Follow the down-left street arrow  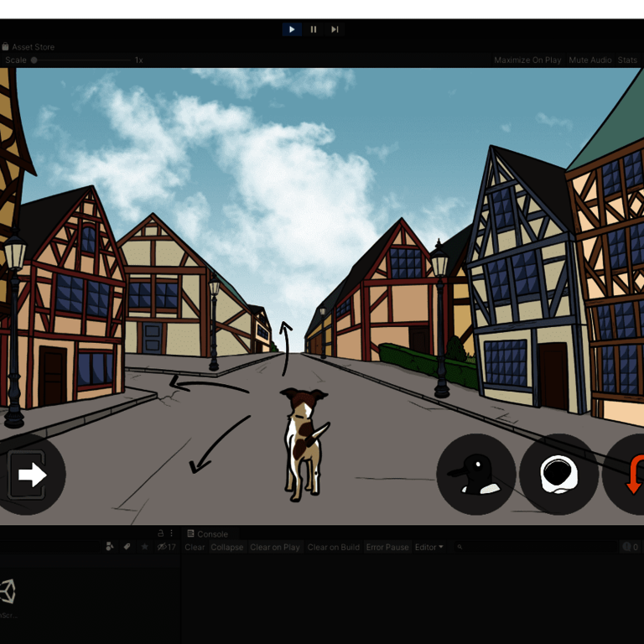220,444
